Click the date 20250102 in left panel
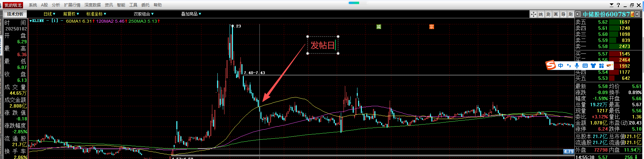 [x=16, y=29]
